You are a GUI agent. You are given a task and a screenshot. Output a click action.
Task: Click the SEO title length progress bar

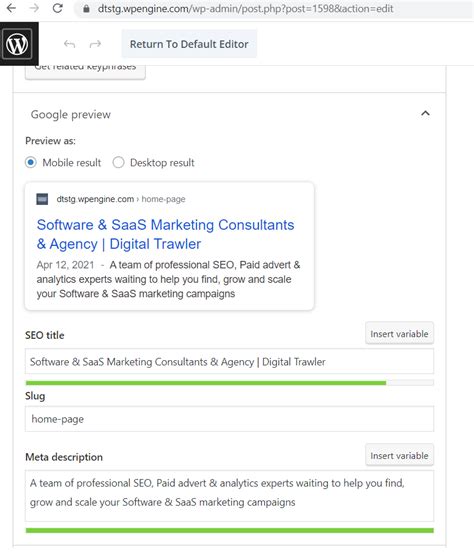tap(230, 383)
